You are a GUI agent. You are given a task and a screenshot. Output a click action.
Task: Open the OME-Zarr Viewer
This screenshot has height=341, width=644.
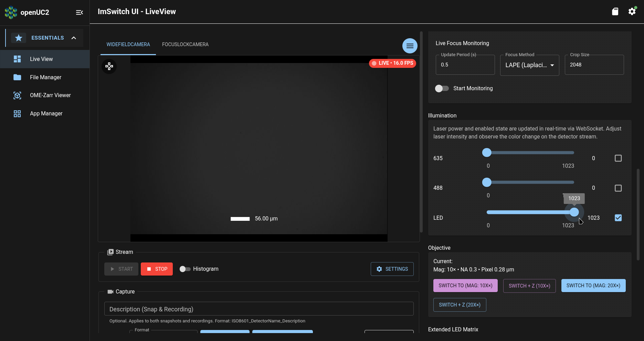50,95
